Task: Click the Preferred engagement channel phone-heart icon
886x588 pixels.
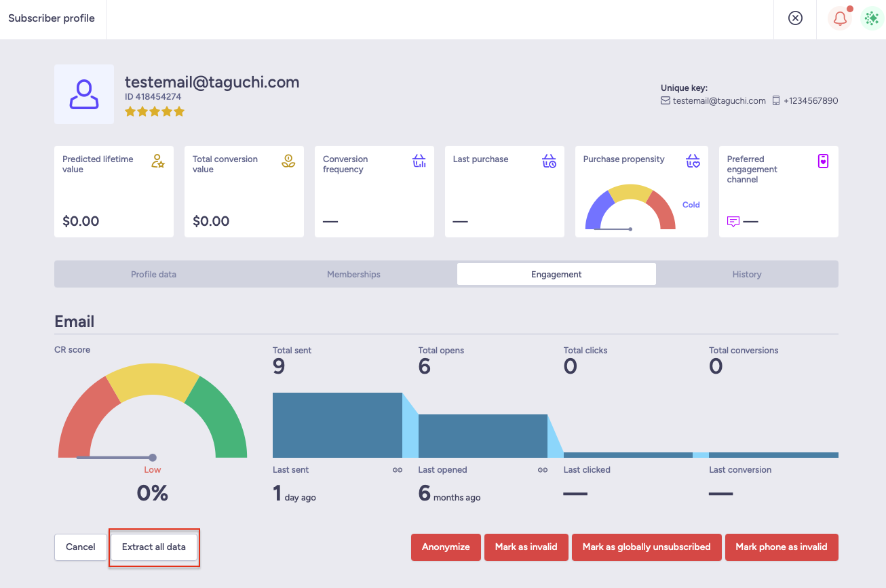Action: tap(823, 161)
